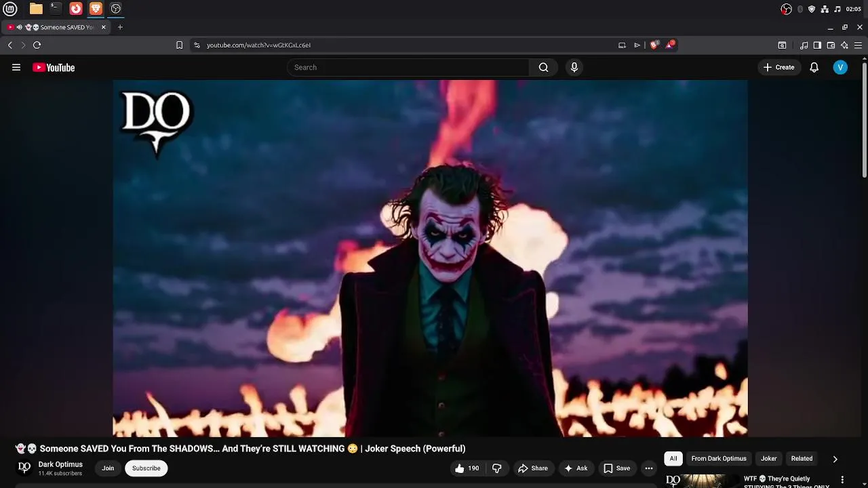Subscribe to Dark Optimus

(146, 468)
